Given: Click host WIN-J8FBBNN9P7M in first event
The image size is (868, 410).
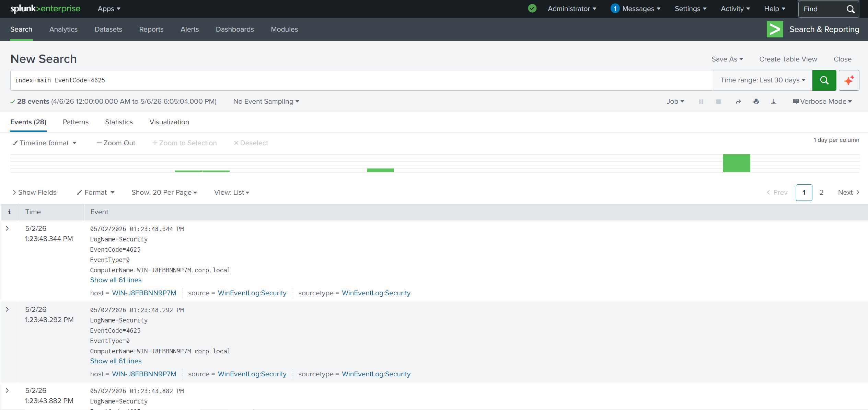Looking at the screenshot, I should coord(144,293).
